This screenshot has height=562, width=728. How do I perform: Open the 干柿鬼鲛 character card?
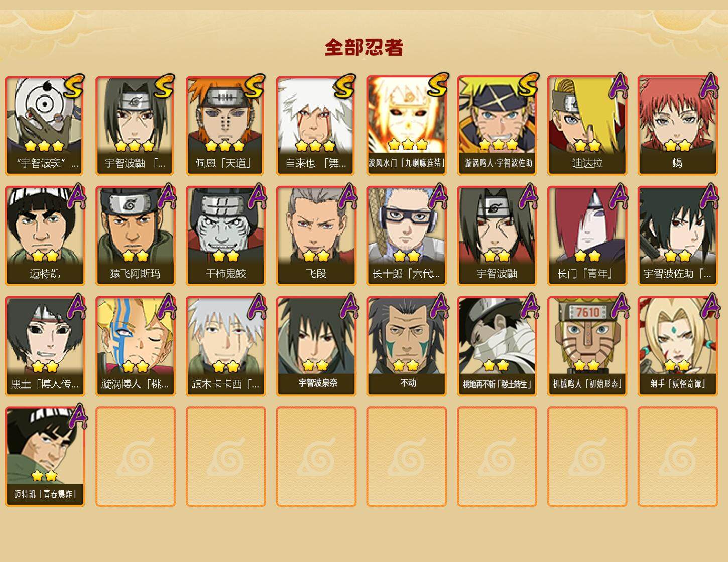[x=226, y=236]
